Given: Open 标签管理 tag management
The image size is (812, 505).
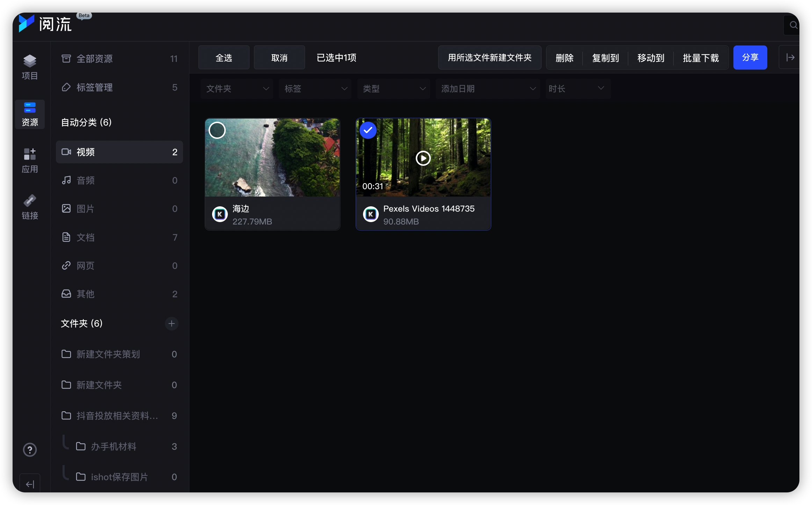Looking at the screenshot, I should (119, 87).
